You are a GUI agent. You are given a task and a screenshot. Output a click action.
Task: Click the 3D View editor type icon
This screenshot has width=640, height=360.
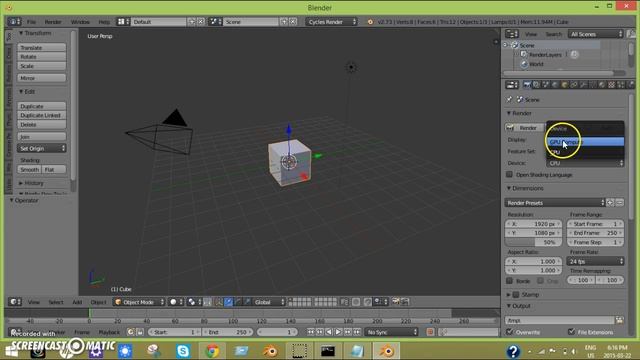pyautogui.click(x=15, y=302)
